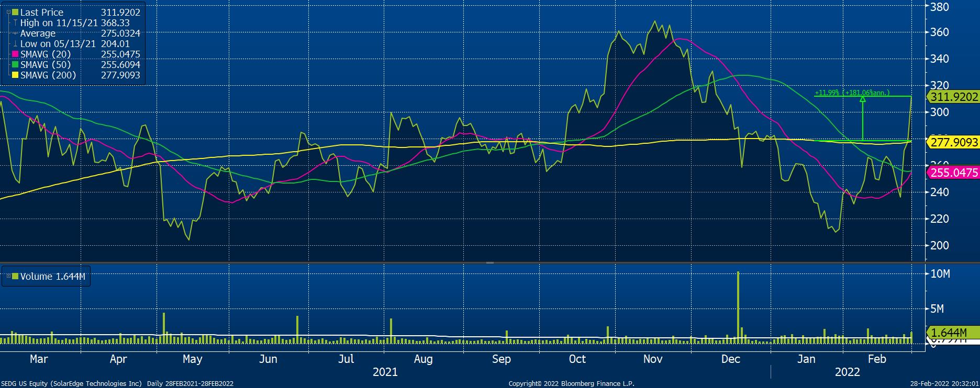This screenshot has width=980, height=388.
Task: Collapse the Last Price legend tree
Action: click(x=8, y=12)
